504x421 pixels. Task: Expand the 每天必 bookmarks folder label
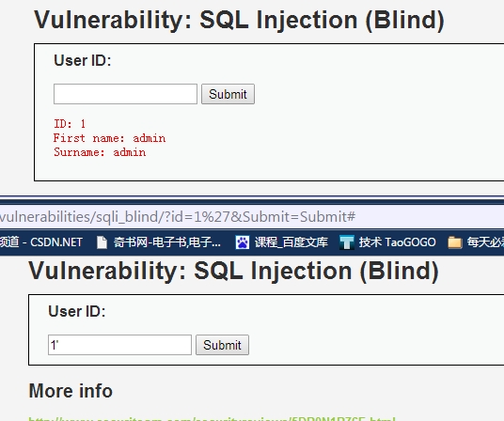click(485, 242)
